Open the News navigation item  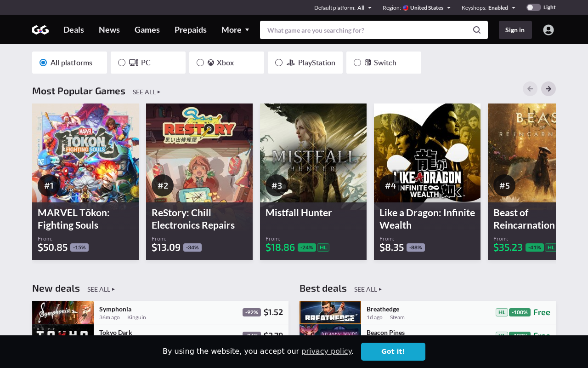pyautogui.click(x=109, y=30)
